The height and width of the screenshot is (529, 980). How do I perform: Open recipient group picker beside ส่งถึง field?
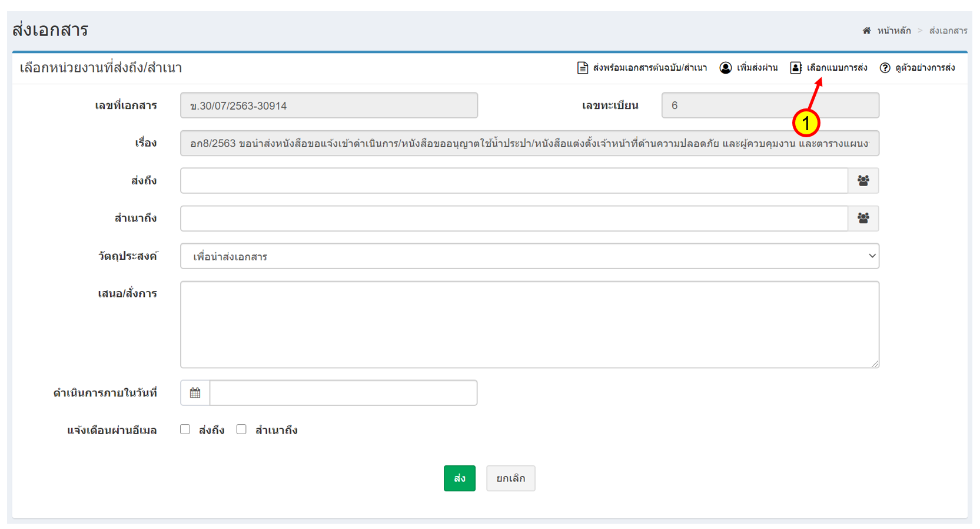click(863, 181)
